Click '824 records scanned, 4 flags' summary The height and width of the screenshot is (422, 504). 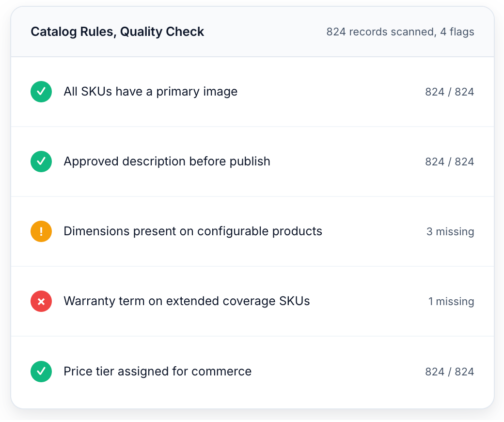[x=400, y=32]
